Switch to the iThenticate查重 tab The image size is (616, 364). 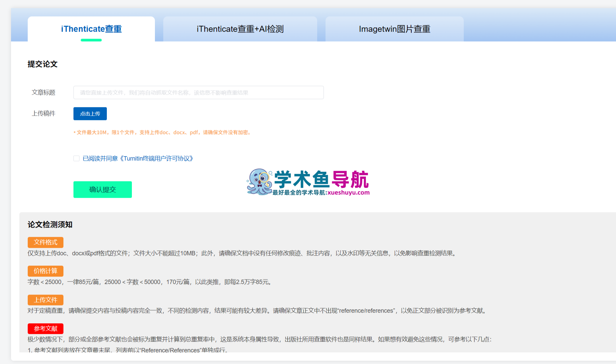(91, 29)
